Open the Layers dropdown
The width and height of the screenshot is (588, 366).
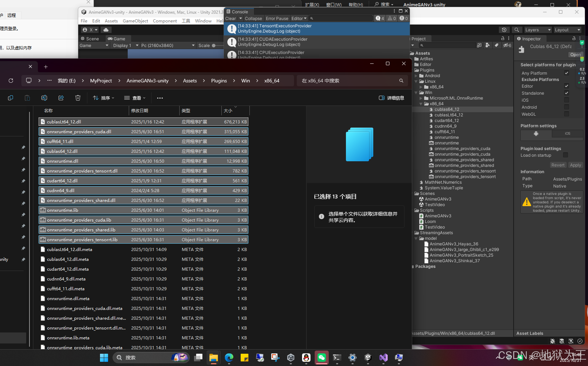tap(537, 30)
